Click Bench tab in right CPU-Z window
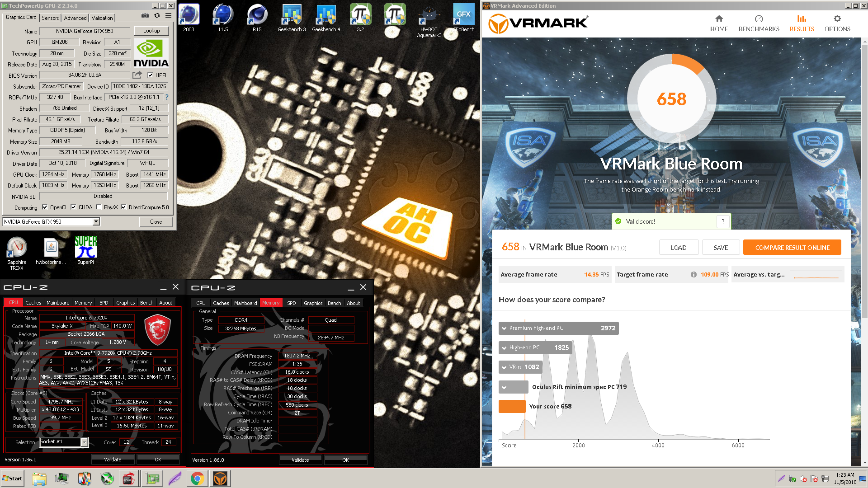868x488 pixels. point(334,303)
